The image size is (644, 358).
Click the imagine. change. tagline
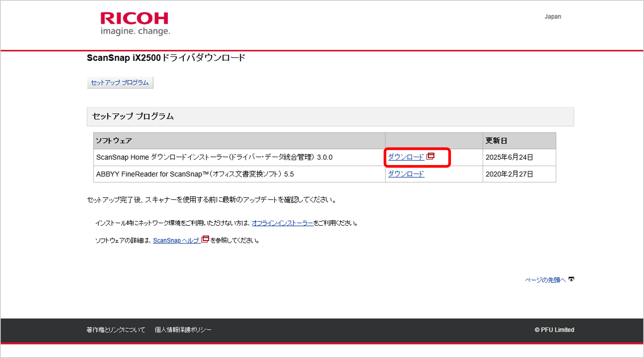[x=135, y=31]
